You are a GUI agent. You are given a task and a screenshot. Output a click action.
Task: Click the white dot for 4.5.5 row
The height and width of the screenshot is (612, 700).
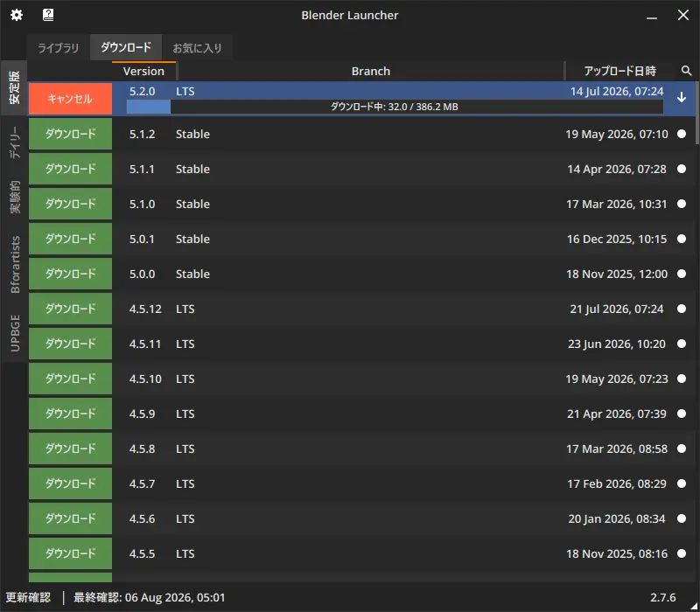tap(682, 553)
